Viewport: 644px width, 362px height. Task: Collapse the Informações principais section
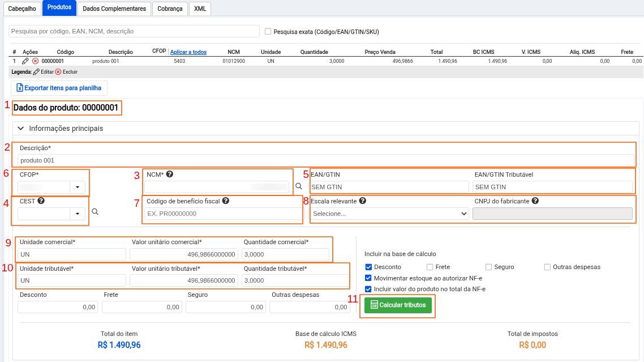[21, 129]
